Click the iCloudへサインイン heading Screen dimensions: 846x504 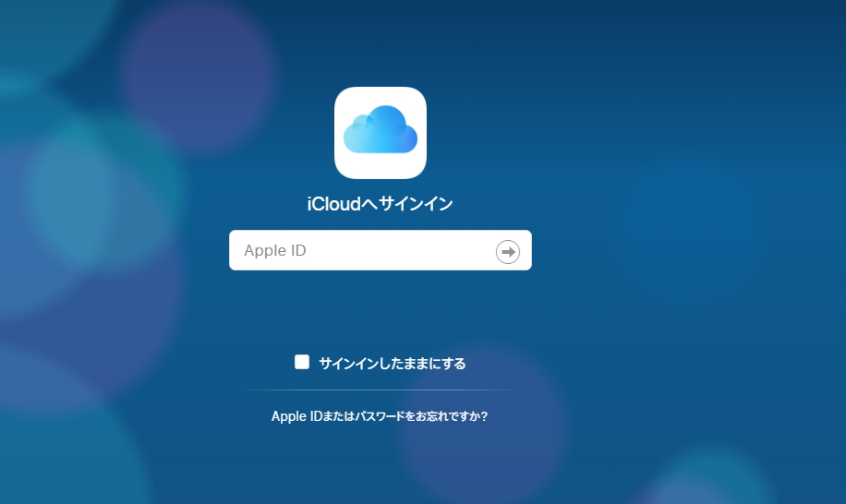click(x=380, y=204)
